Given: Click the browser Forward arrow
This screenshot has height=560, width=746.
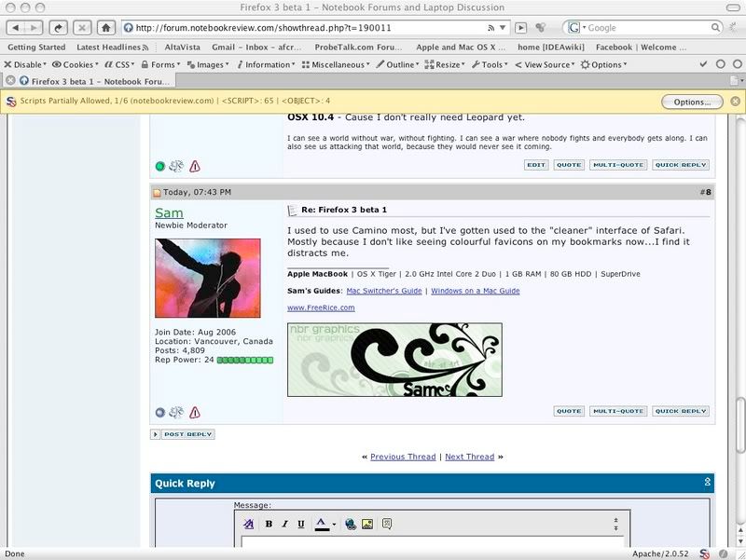Looking at the screenshot, I should point(34,28).
